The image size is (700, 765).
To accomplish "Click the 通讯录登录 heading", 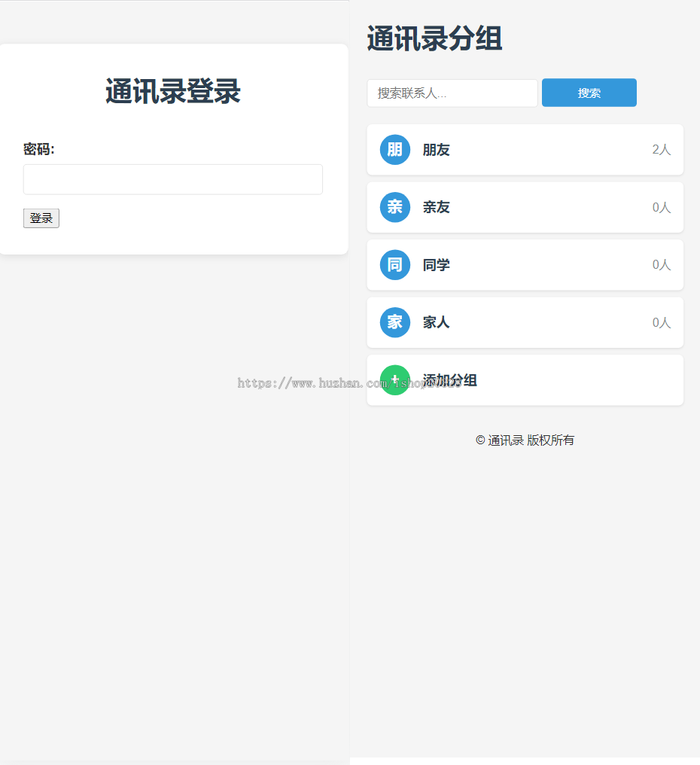I will (x=172, y=91).
